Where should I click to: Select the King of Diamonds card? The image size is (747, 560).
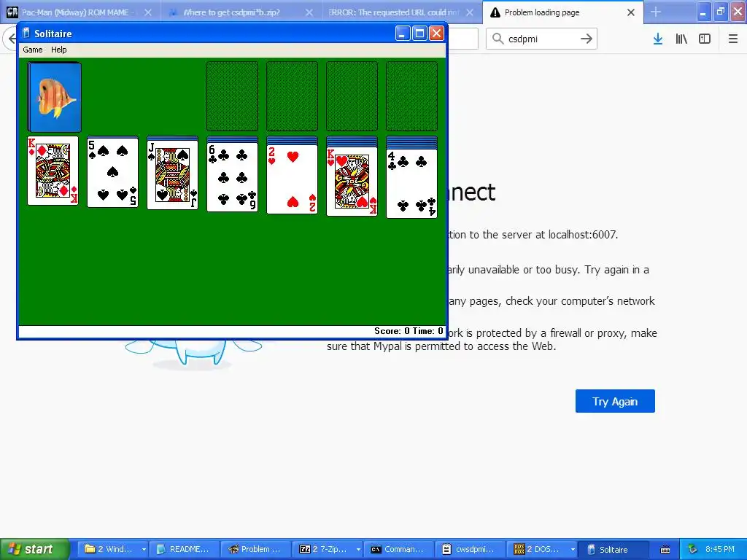[53, 171]
